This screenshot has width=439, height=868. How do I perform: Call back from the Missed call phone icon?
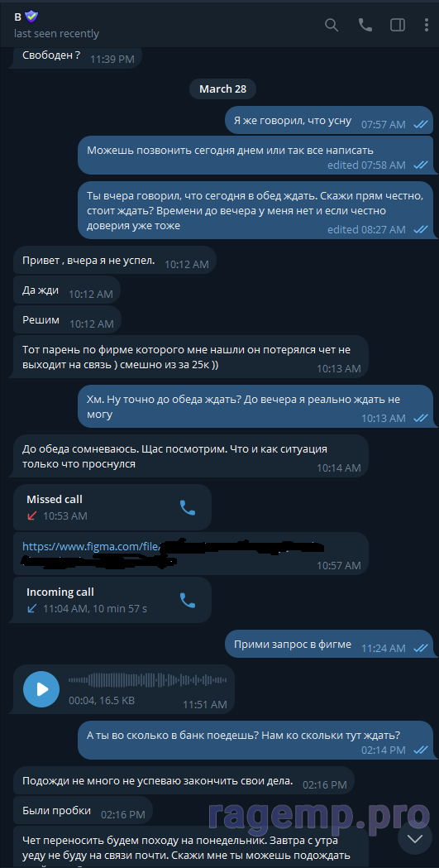pyautogui.click(x=188, y=507)
